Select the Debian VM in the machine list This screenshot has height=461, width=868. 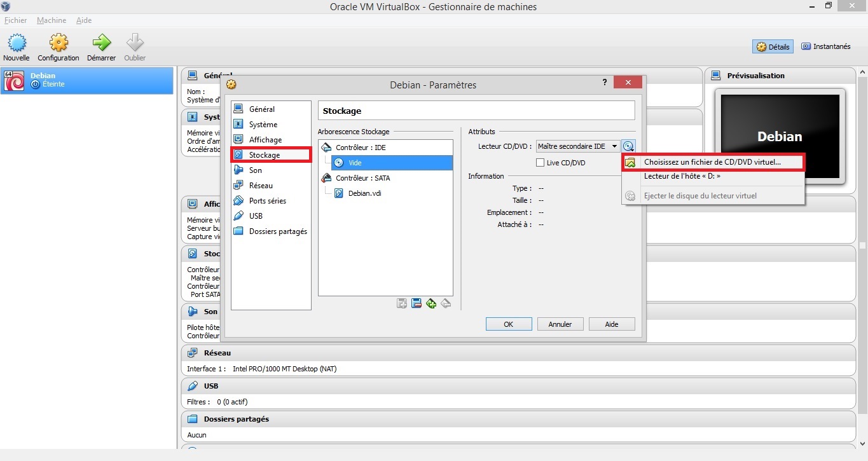point(86,80)
